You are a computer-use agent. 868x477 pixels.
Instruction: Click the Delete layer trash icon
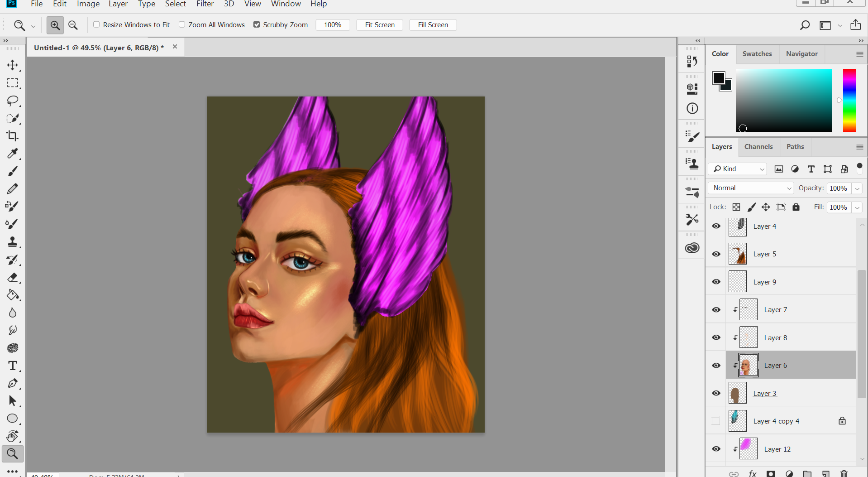tap(844, 473)
